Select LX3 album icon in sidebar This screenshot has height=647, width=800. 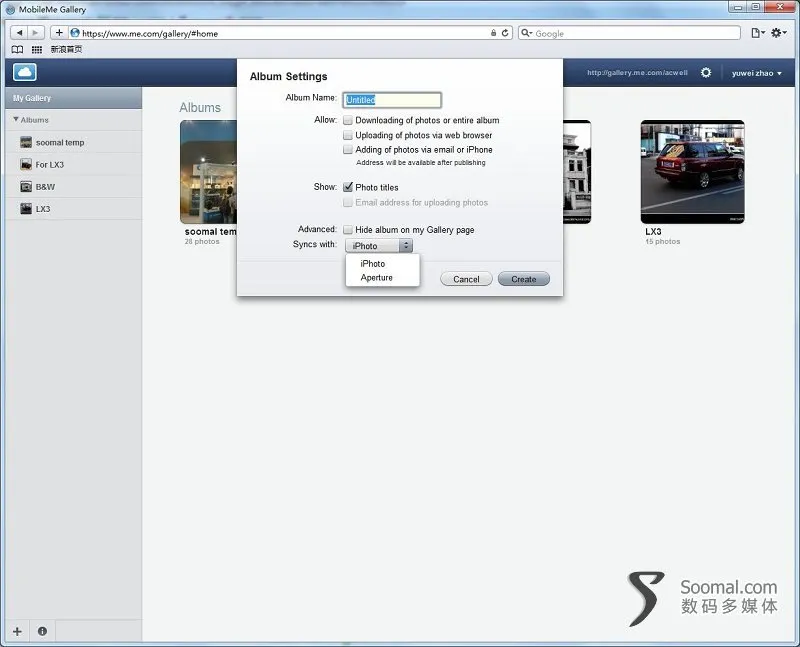tap(26, 209)
